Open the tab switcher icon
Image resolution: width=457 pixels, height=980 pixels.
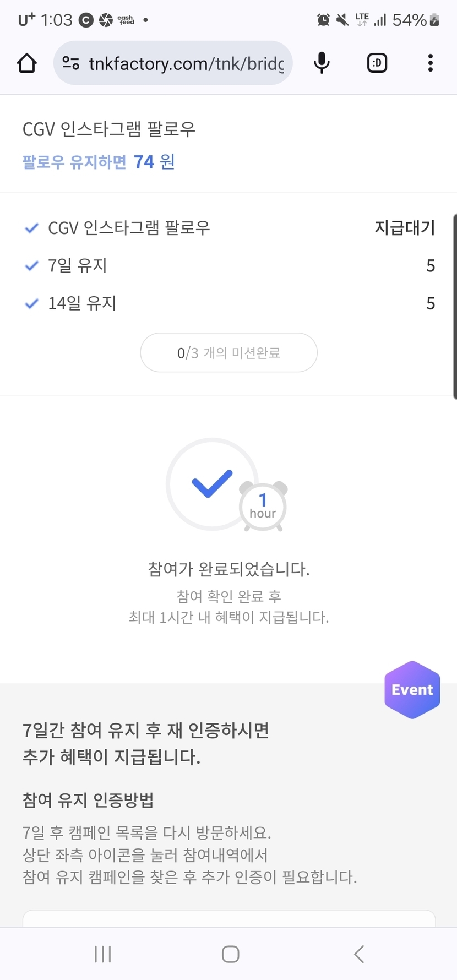click(x=377, y=63)
